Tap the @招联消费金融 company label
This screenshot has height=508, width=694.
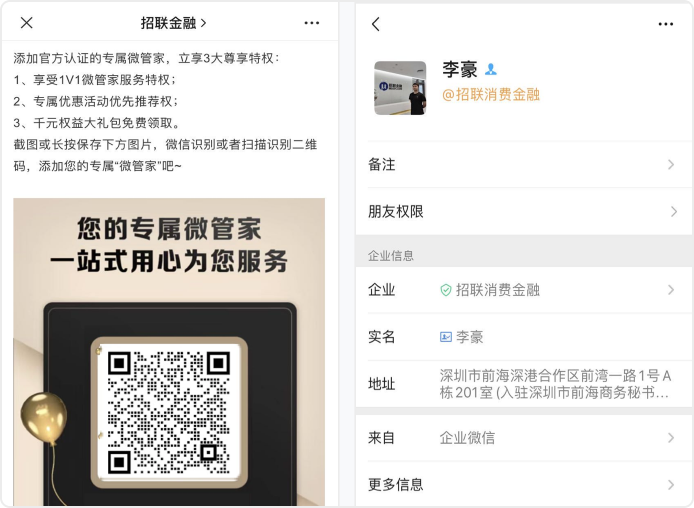click(491, 94)
